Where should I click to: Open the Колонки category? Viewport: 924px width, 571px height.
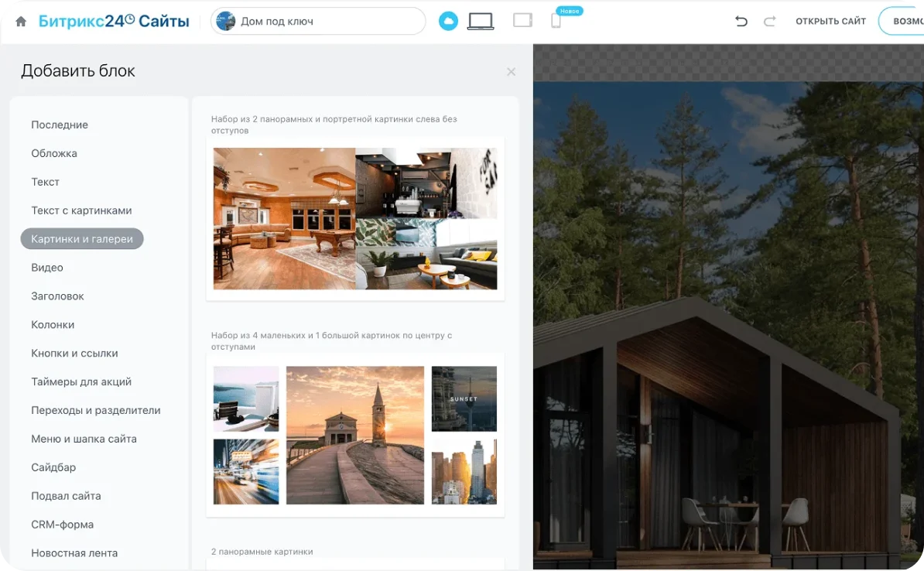click(53, 325)
